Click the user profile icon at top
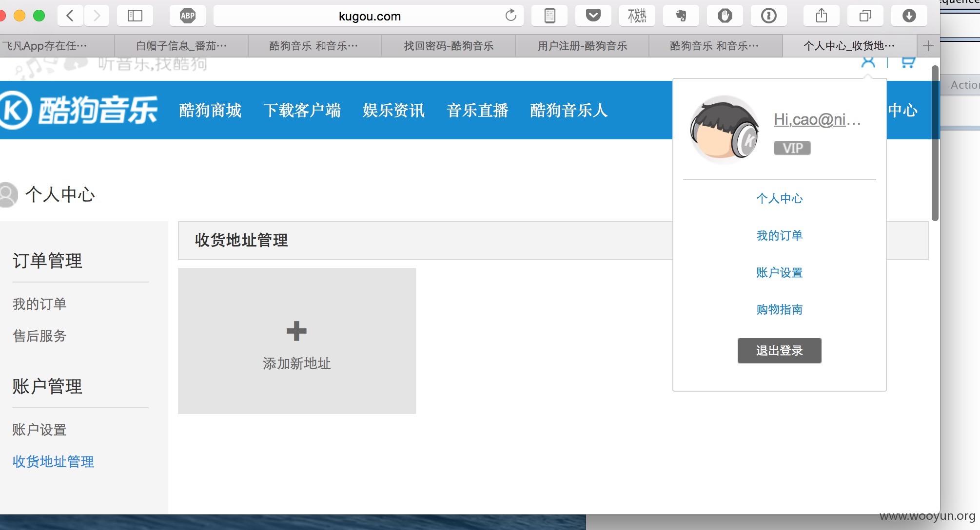This screenshot has width=980, height=530. point(868,62)
